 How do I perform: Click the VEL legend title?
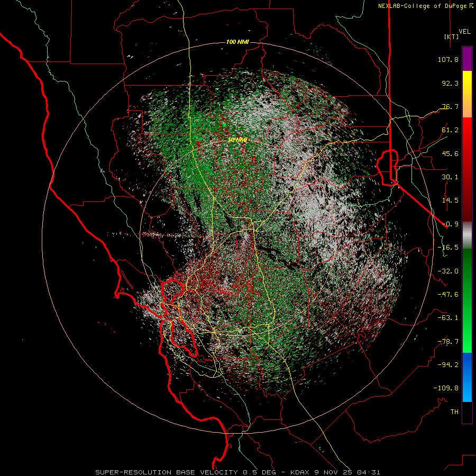[464, 32]
